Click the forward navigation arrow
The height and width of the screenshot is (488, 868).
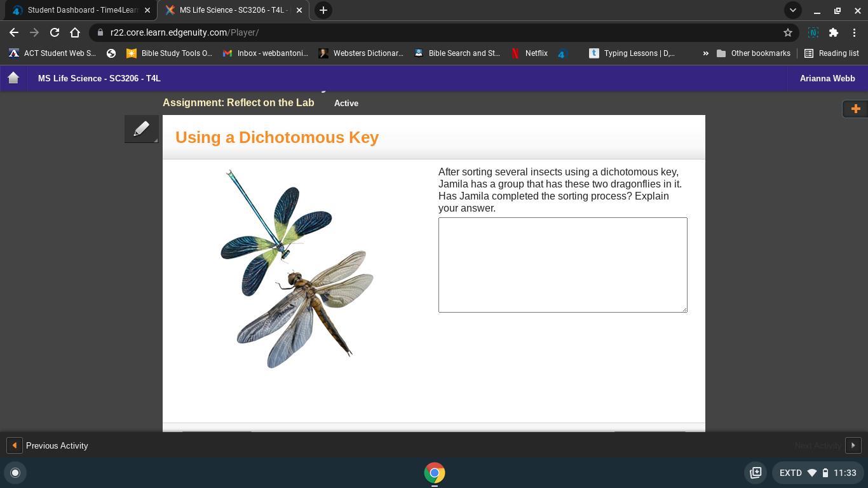(x=34, y=32)
